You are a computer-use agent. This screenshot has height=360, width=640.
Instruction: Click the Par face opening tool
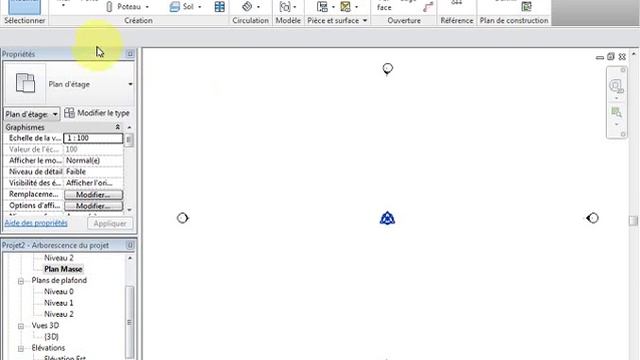pos(384,7)
